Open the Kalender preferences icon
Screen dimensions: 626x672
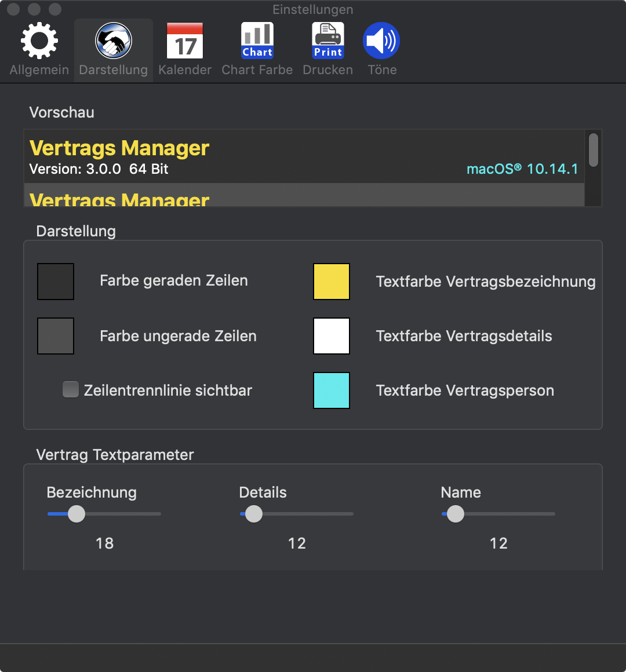click(185, 41)
